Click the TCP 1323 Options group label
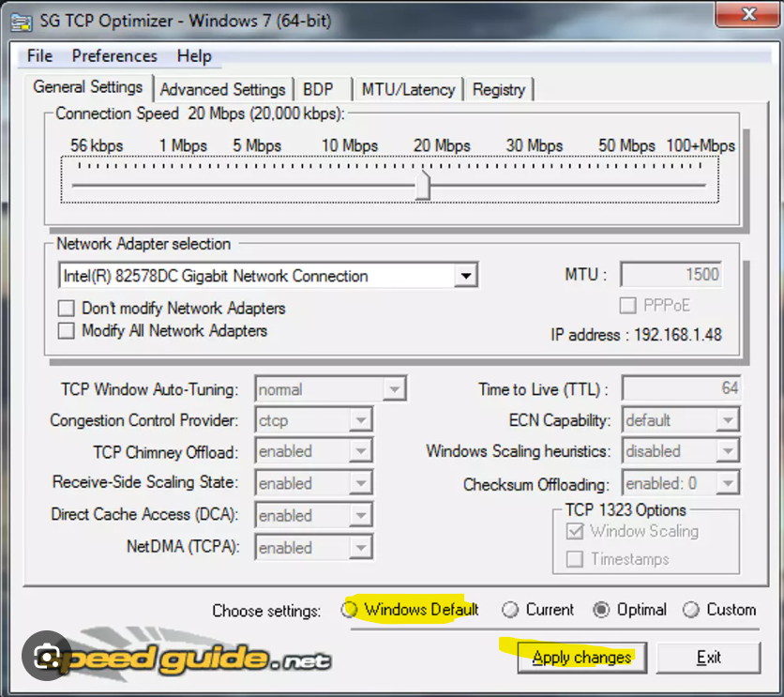Image resolution: width=784 pixels, height=697 pixels. (626, 510)
